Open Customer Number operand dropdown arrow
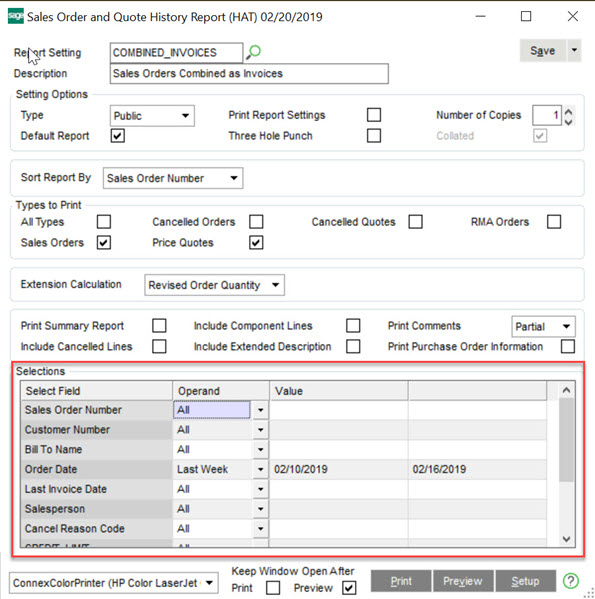The height and width of the screenshot is (599, 595). tap(260, 430)
